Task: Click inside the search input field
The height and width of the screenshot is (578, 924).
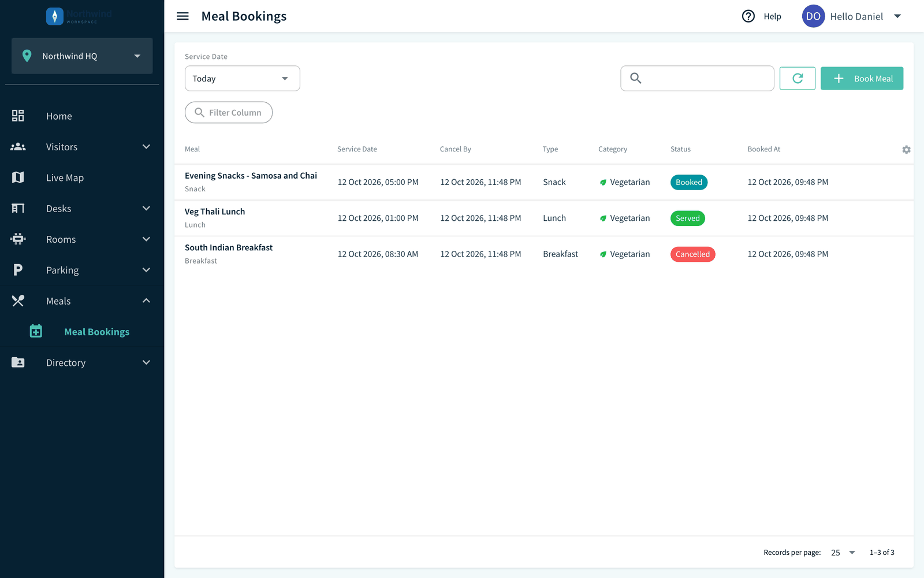Action: click(x=697, y=78)
